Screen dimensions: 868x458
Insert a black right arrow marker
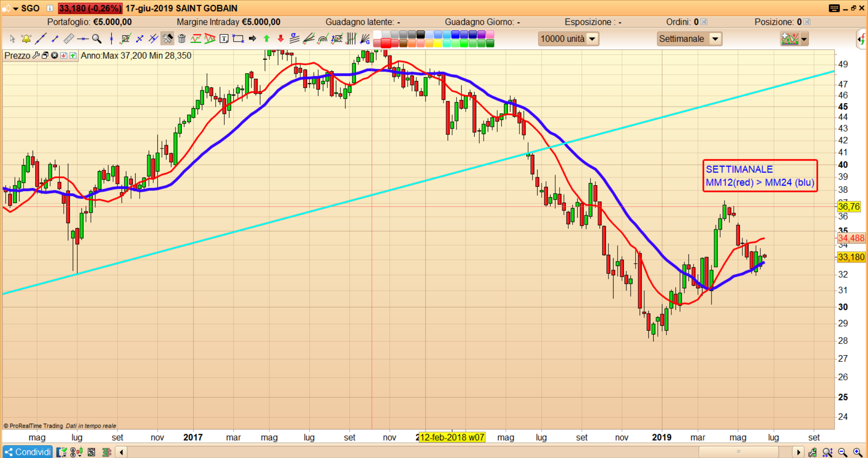tap(252, 39)
